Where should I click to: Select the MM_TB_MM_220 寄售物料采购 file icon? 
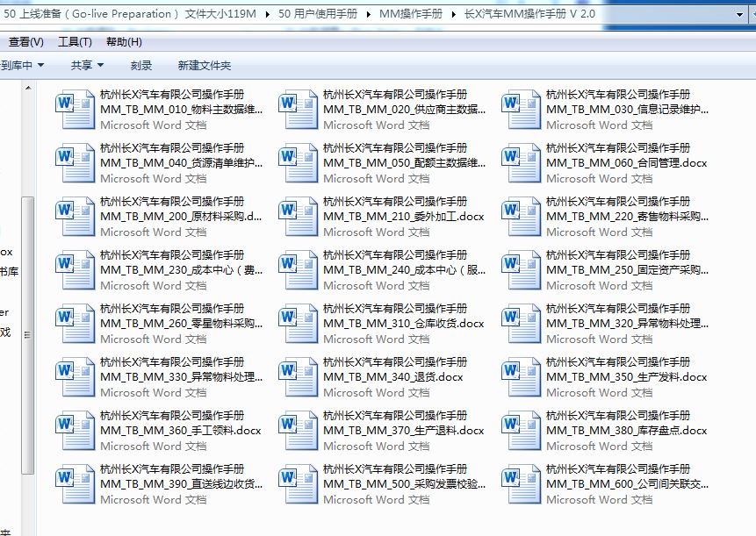click(521, 216)
